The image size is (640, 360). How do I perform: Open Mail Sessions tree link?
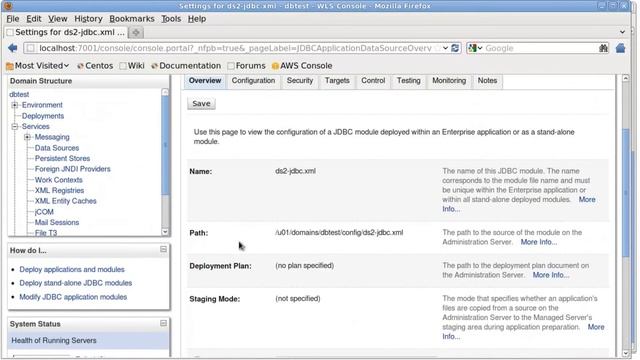click(57, 222)
